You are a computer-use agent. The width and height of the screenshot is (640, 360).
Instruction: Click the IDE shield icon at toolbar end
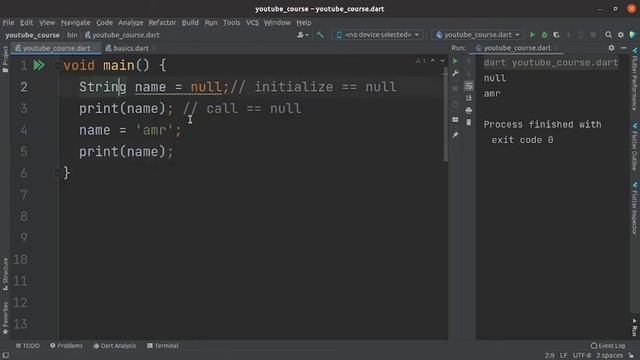633,35
